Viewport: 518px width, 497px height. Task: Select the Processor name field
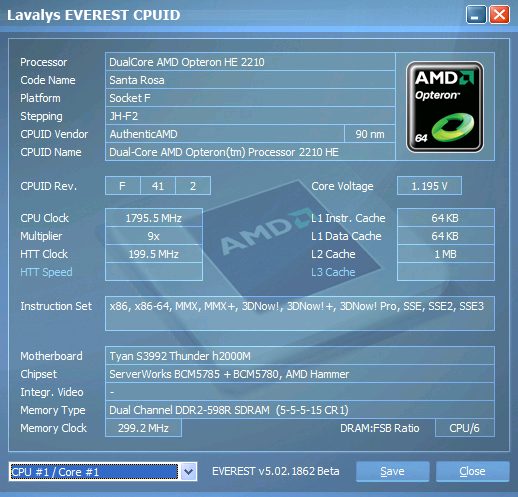pos(250,62)
